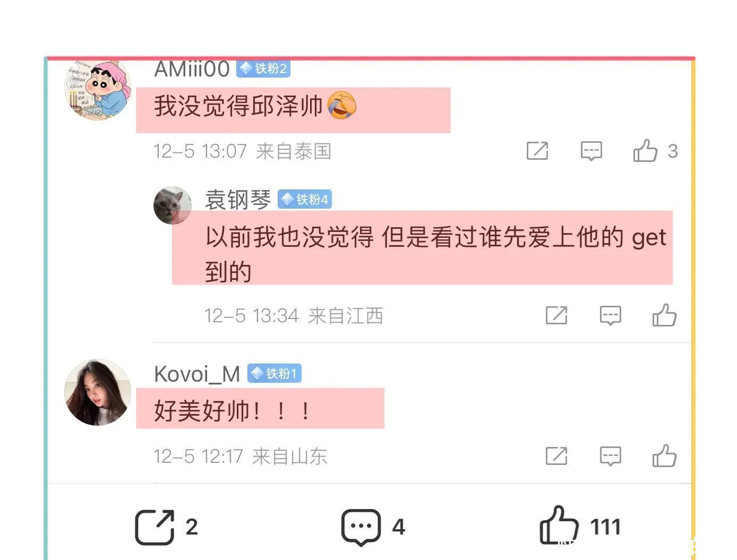
Task: Open Kovoi_M's profile photo
Action: pos(98,392)
